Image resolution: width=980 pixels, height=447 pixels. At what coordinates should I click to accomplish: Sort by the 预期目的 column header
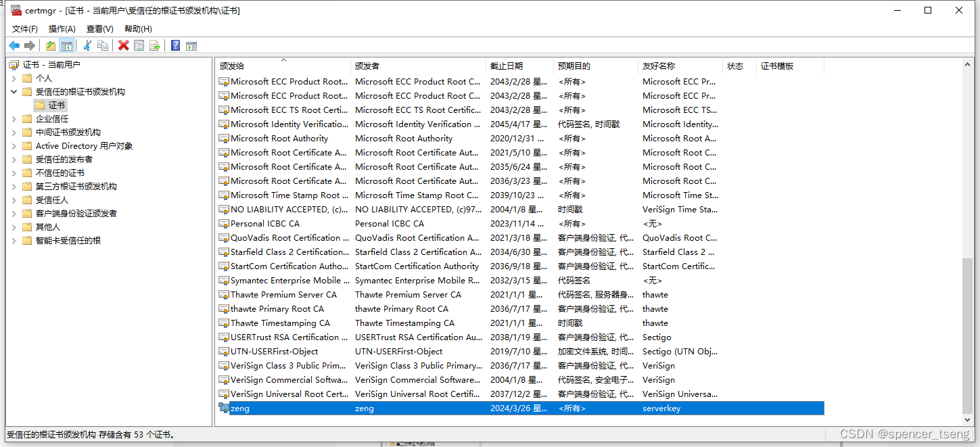point(596,66)
